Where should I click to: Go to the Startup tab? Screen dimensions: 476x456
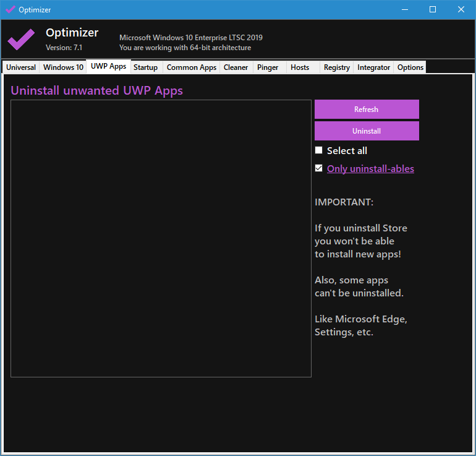[146, 67]
